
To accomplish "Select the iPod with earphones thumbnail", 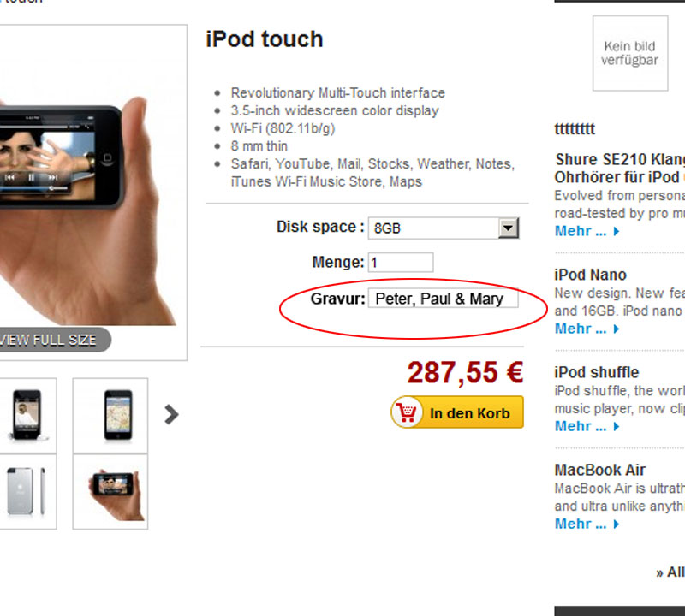I will (27, 415).
